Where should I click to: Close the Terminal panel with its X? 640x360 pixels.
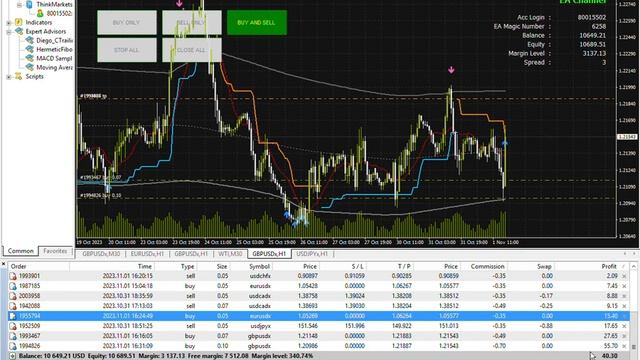(x=3, y=264)
